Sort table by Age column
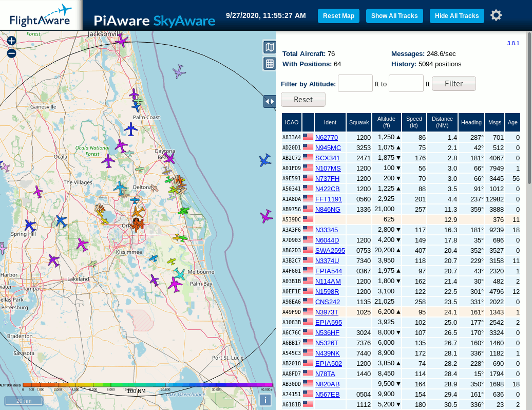The height and width of the screenshot is (410, 532). 512,122
